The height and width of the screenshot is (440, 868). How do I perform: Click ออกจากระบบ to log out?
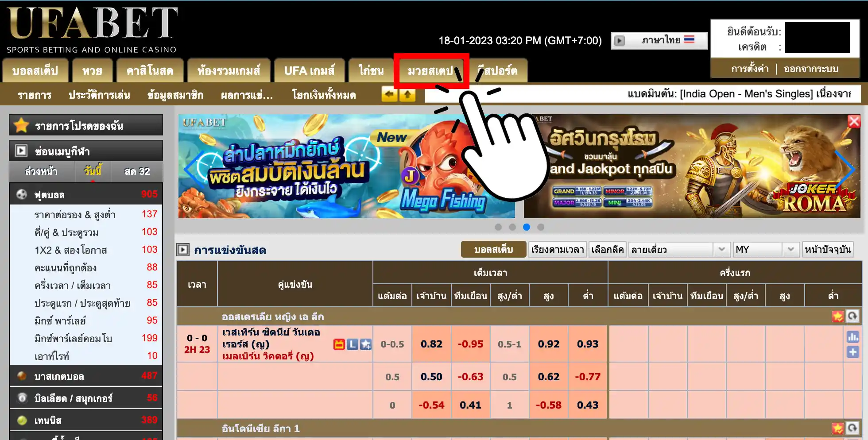811,69
